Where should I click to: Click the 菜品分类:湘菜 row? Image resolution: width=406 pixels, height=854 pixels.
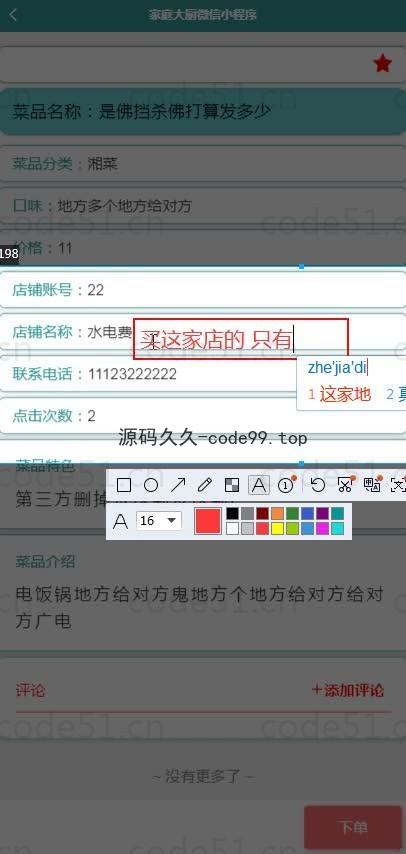[x=203, y=163]
